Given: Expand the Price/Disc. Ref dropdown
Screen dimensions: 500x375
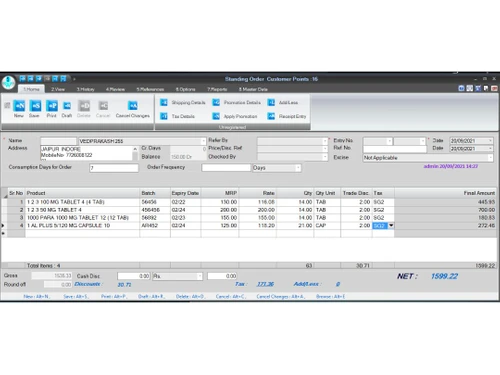Looking at the screenshot, I should [x=325, y=149].
